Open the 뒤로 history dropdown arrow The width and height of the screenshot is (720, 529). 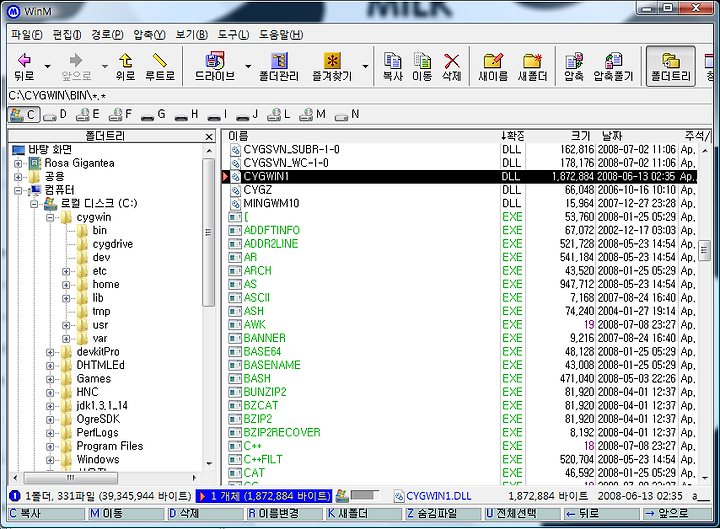pyautogui.click(x=47, y=67)
